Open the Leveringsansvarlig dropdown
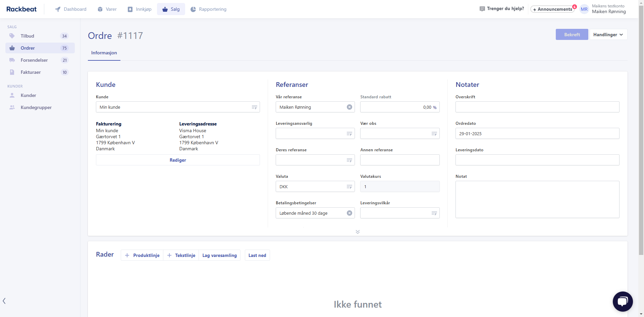Screen dimensions: 644x317 coord(349,134)
